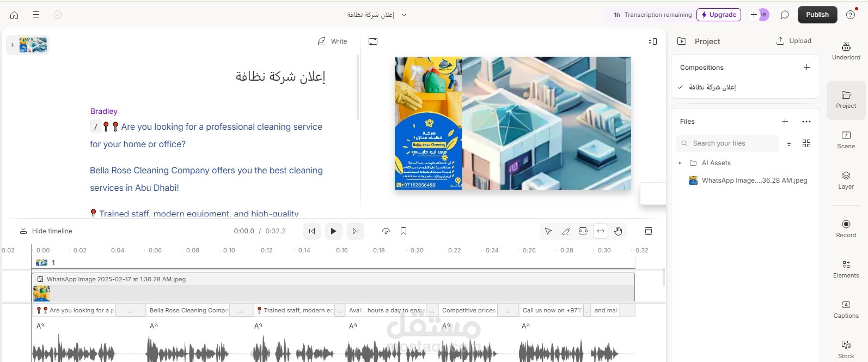This screenshot has width=868, height=362.
Task: Select the WhatsApp Image jpeg file
Action: [748, 180]
